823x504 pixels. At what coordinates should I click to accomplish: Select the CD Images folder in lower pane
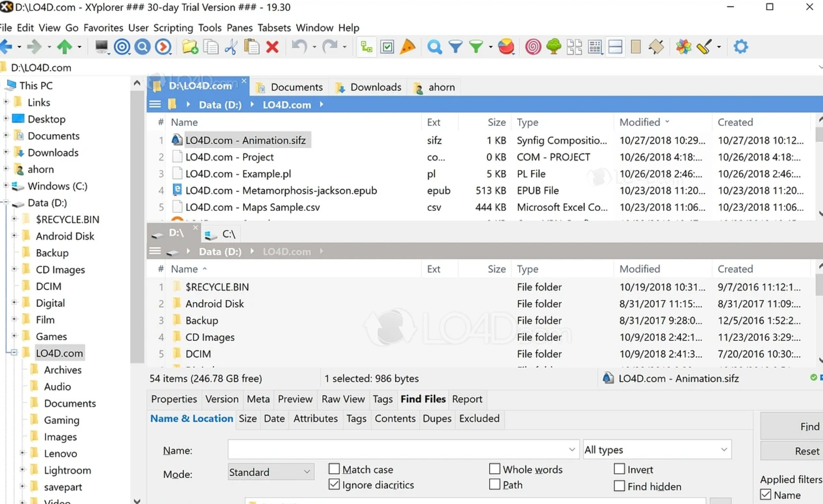(x=210, y=337)
